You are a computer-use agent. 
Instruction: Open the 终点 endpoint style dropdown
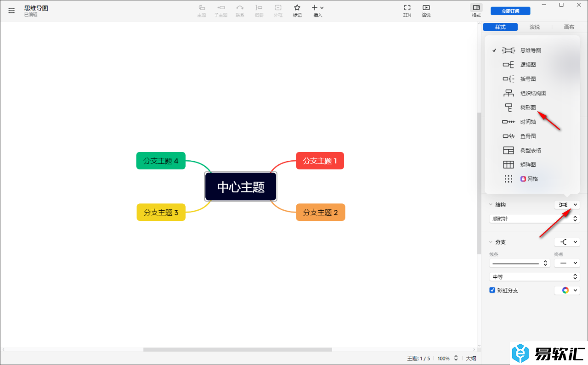[567, 263]
